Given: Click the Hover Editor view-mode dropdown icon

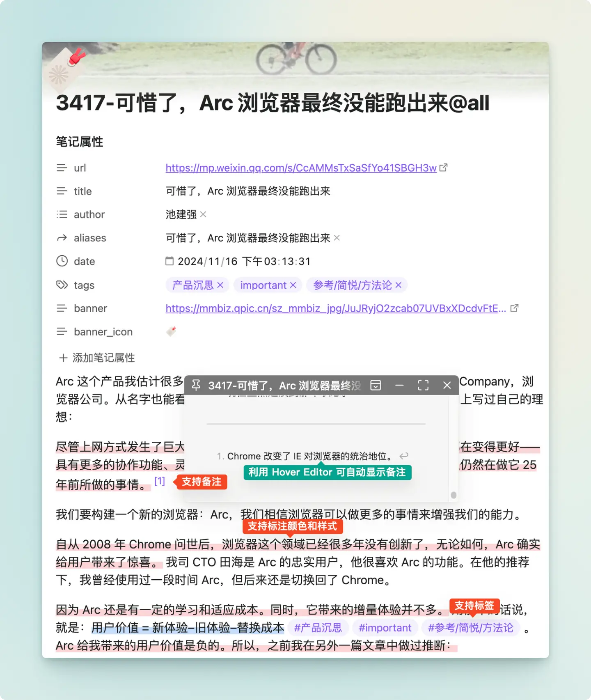Looking at the screenshot, I should (376, 385).
